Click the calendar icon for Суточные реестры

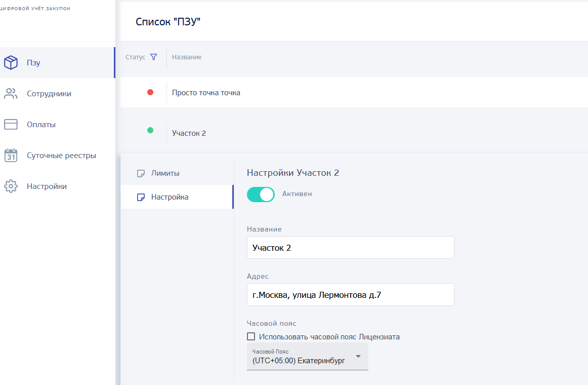11,156
